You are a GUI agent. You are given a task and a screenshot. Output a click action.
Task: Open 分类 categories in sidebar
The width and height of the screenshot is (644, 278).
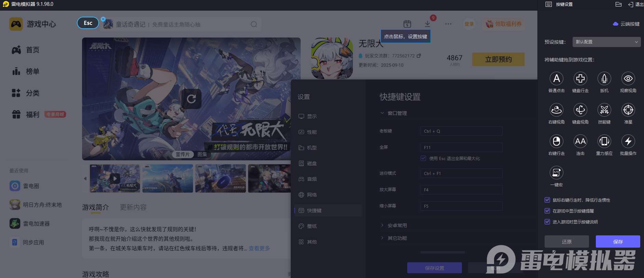point(26,93)
